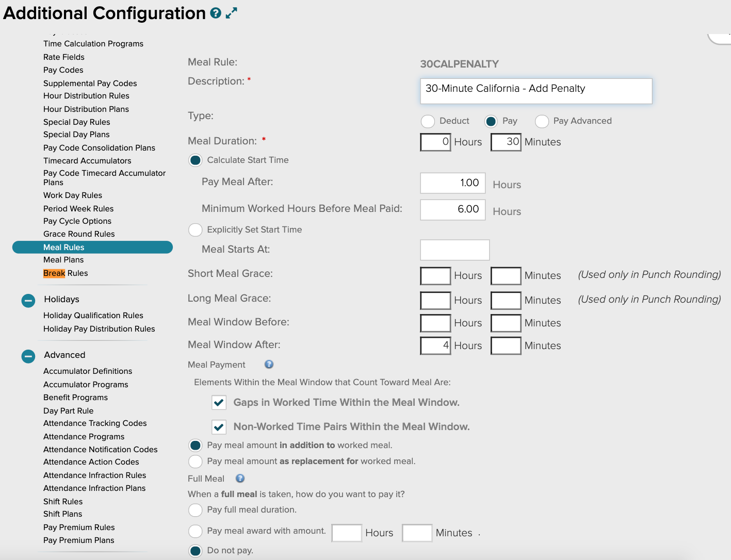The height and width of the screenshot is (560, 731).
Task: Open Pay Code Timecard Accumulator Plans
Action: [x=105, y=178]
